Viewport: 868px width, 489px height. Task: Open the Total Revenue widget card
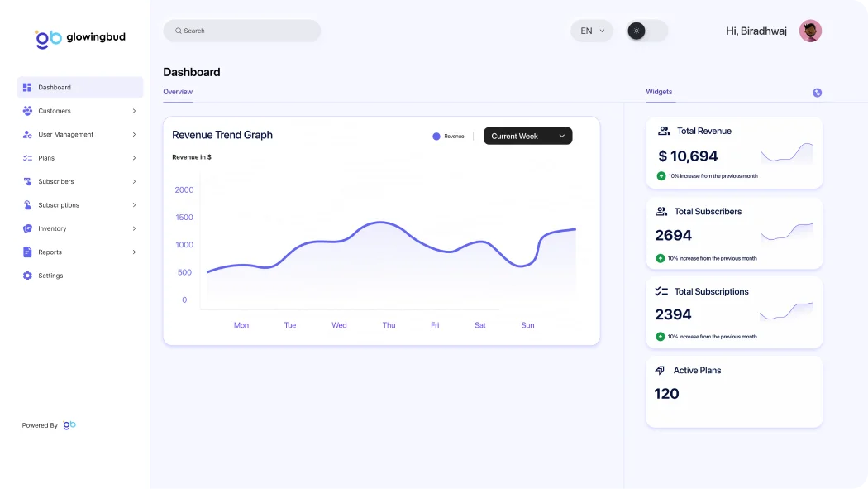coord(734,152)
